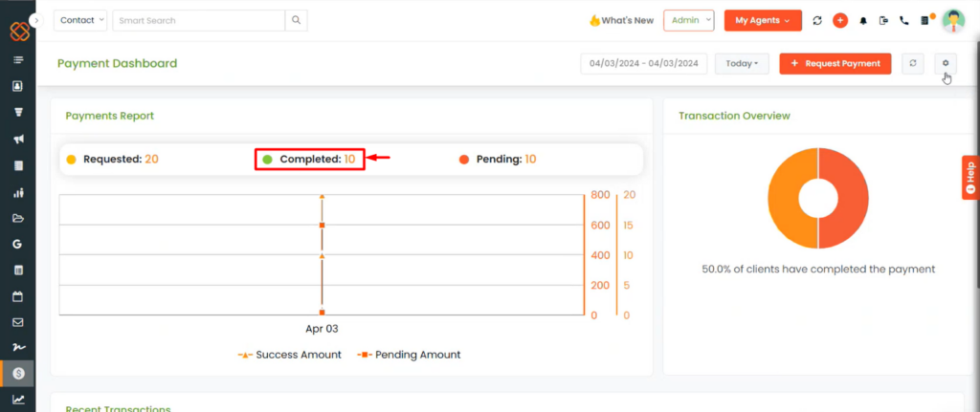
Task: Click the magnifier search button
Action: point(297,20)
